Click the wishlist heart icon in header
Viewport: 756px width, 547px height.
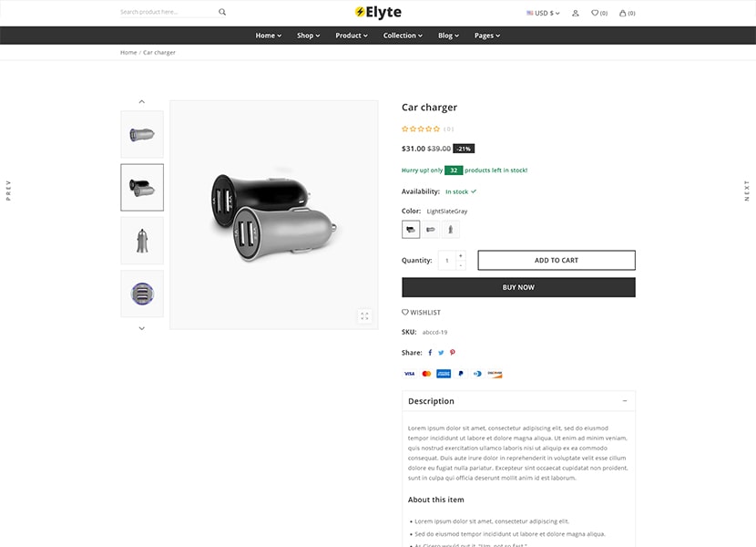pos(595,13)
